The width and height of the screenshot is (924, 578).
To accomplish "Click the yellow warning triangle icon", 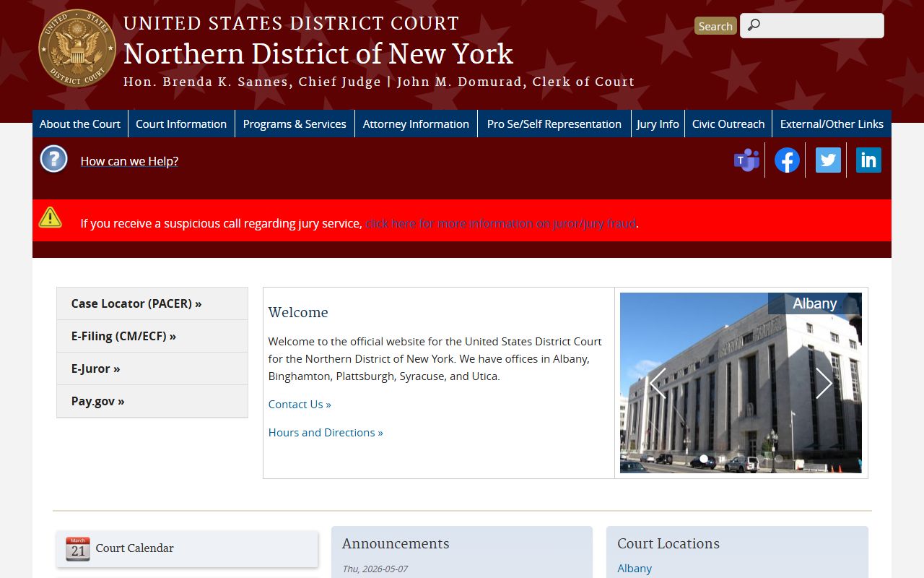I will pos(50,217).
